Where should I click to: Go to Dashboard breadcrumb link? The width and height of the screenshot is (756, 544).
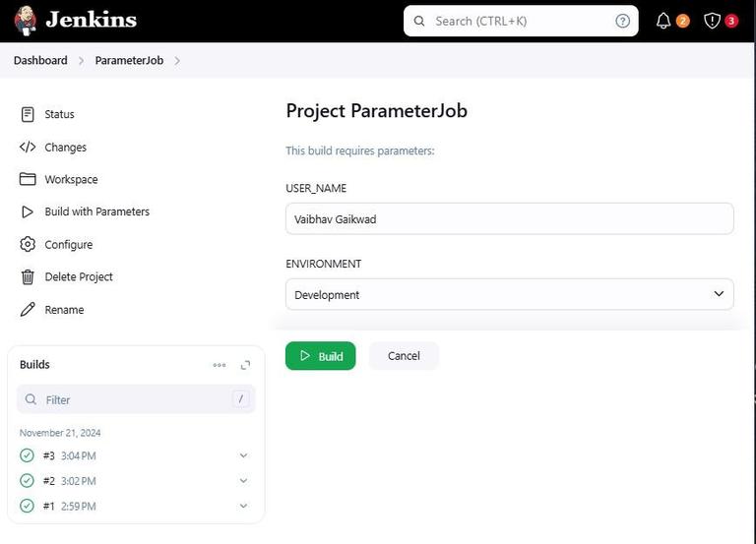(40, 61)
